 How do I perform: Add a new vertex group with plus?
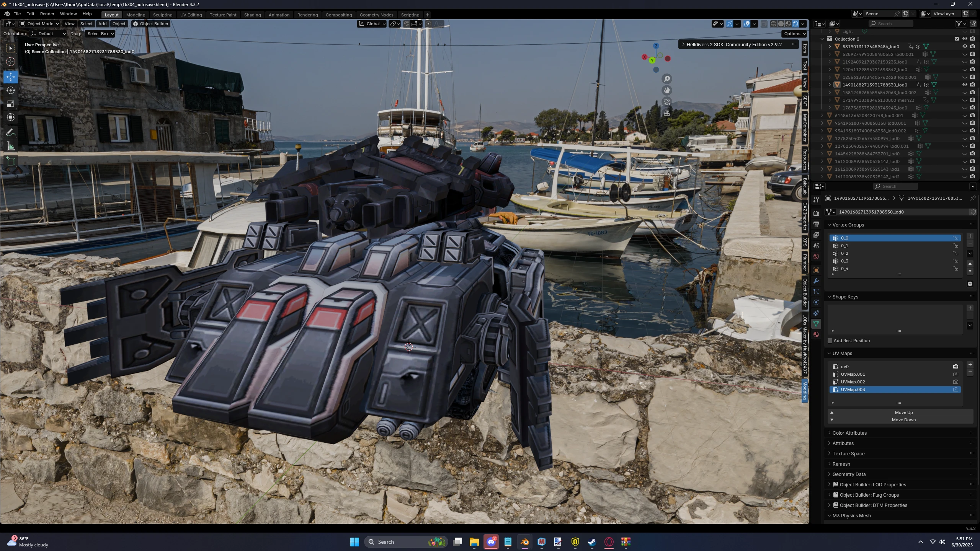coord(970,236)
